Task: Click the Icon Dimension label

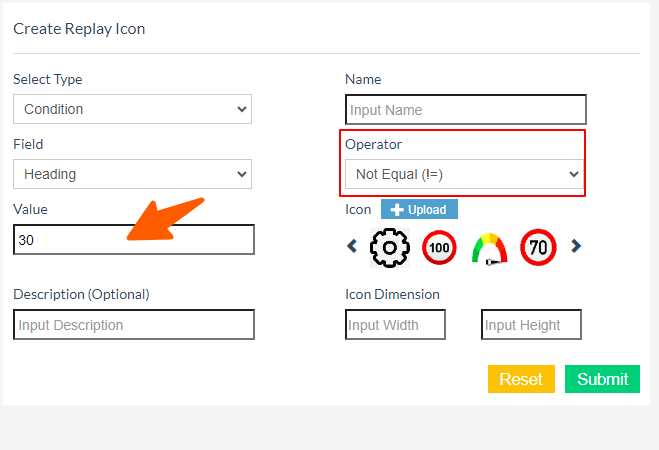Action: (392, 294)
